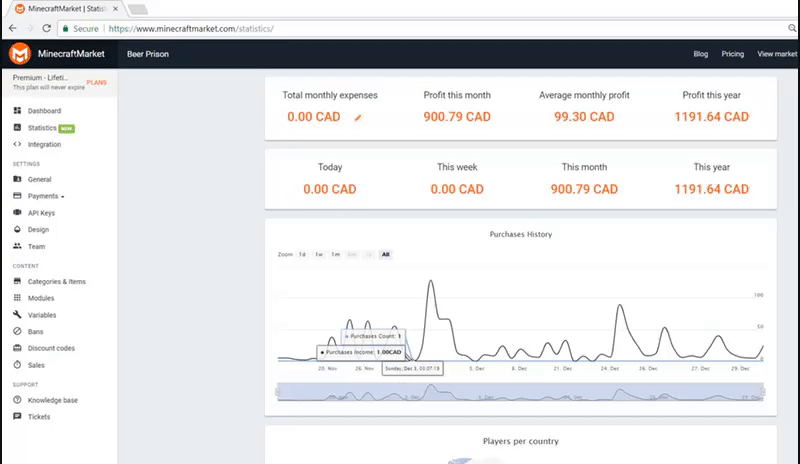Screen dimensions: 800x464
Task: Open the Knowledge base link
Action: (53, 400)
